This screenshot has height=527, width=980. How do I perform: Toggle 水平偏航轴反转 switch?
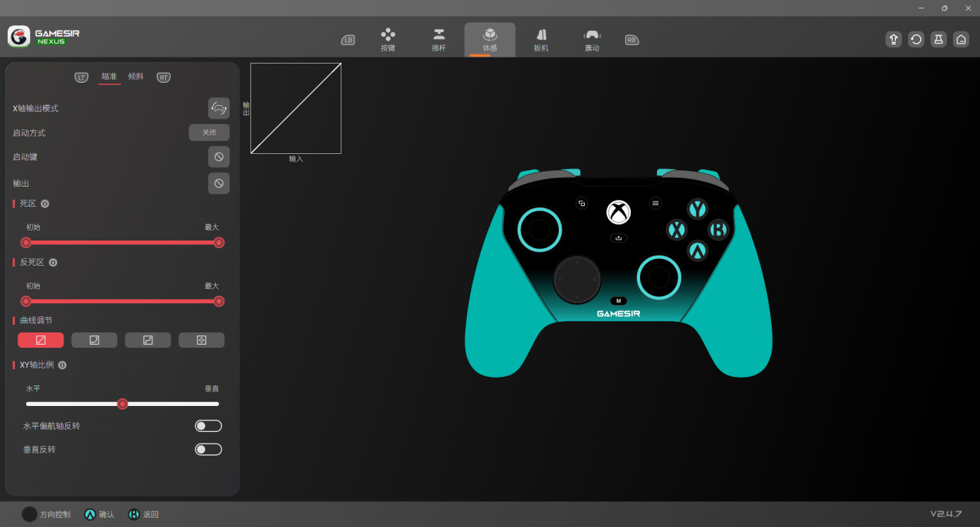(208, 426)
